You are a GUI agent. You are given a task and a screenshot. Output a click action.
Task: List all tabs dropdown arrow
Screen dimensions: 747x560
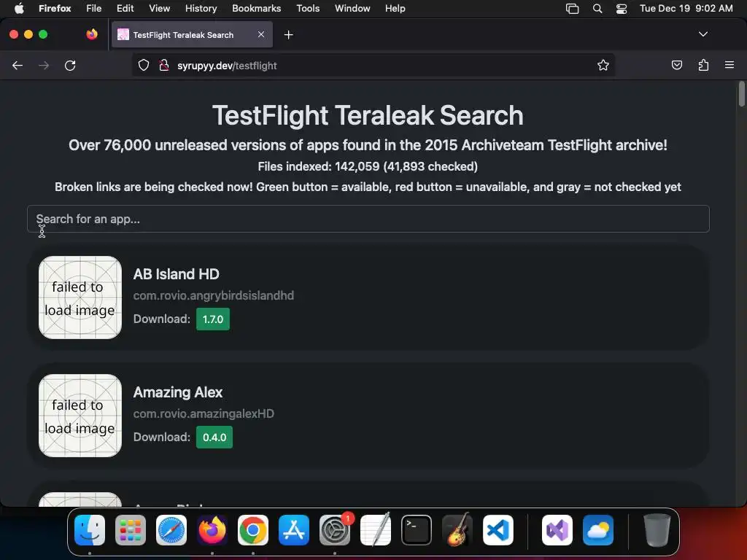703,34
